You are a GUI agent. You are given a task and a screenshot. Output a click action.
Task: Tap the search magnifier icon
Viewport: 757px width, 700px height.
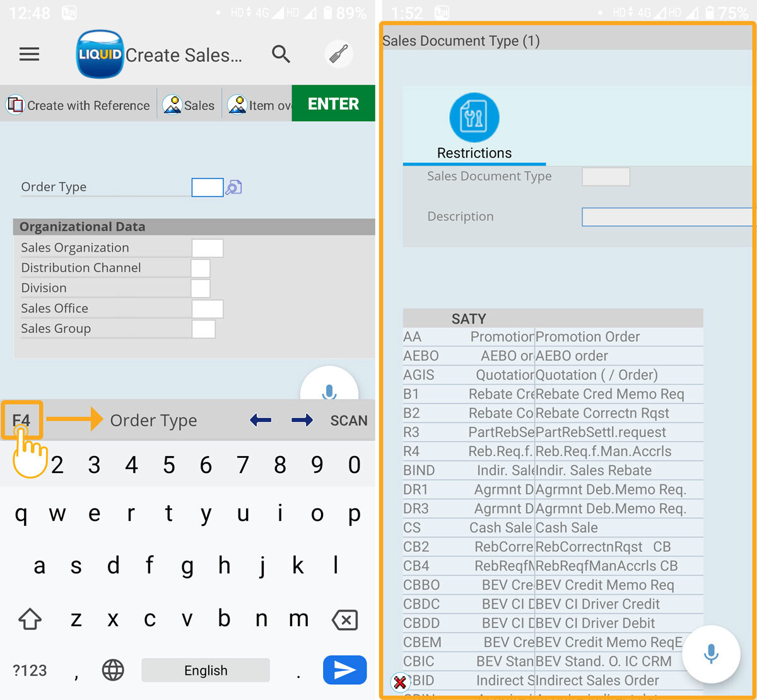click(x=281, y=55)
